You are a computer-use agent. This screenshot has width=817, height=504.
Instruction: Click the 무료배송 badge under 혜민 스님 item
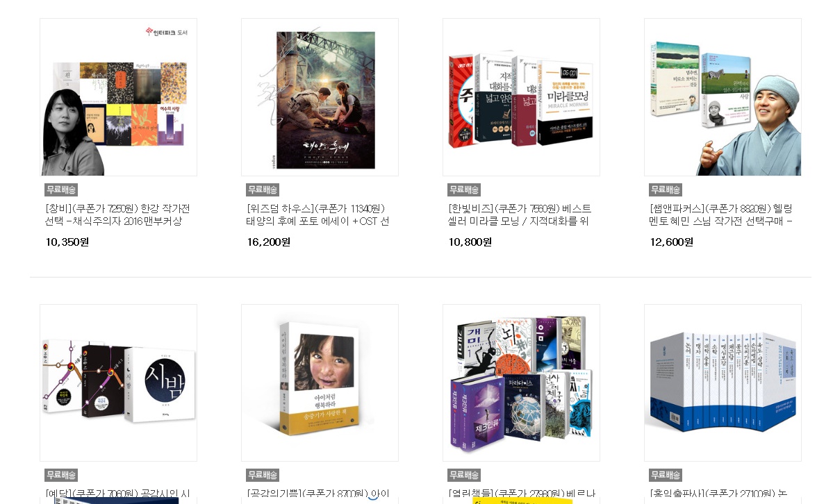[x=666, y=190]
